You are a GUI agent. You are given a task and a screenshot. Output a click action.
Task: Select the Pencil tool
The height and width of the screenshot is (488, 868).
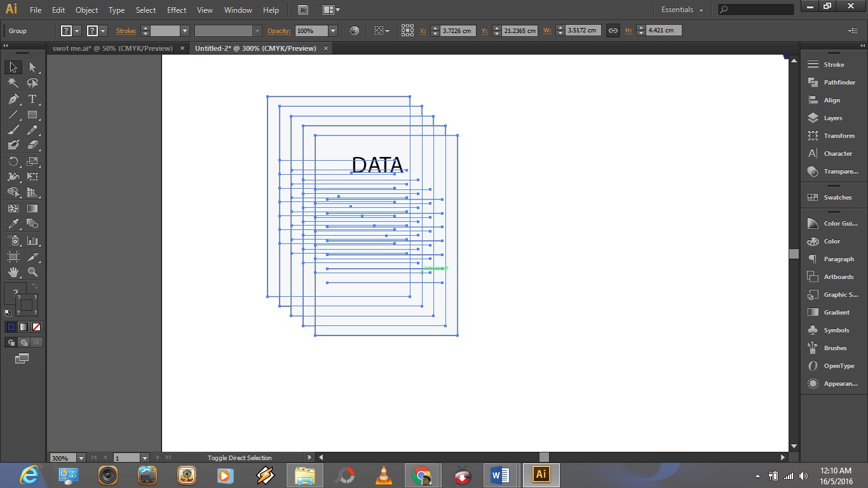[32, 130]
